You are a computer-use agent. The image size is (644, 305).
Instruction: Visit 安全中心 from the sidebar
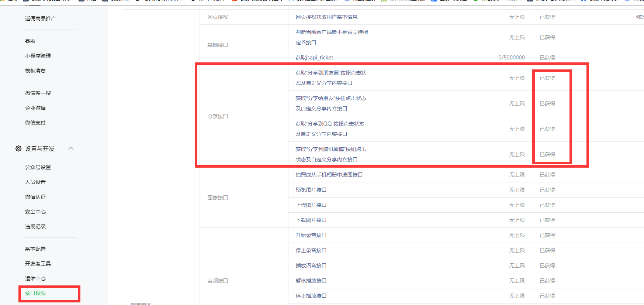coord(35,212)
